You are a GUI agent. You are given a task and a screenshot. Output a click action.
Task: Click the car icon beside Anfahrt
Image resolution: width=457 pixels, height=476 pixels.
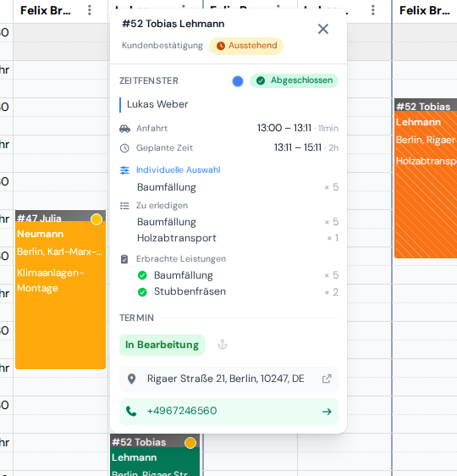click(124, 129)
